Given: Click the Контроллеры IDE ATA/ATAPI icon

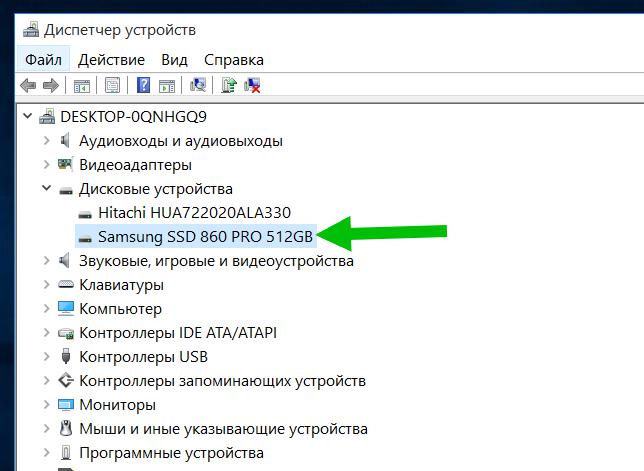Looking at the screenshot, I should coord(66,333).
